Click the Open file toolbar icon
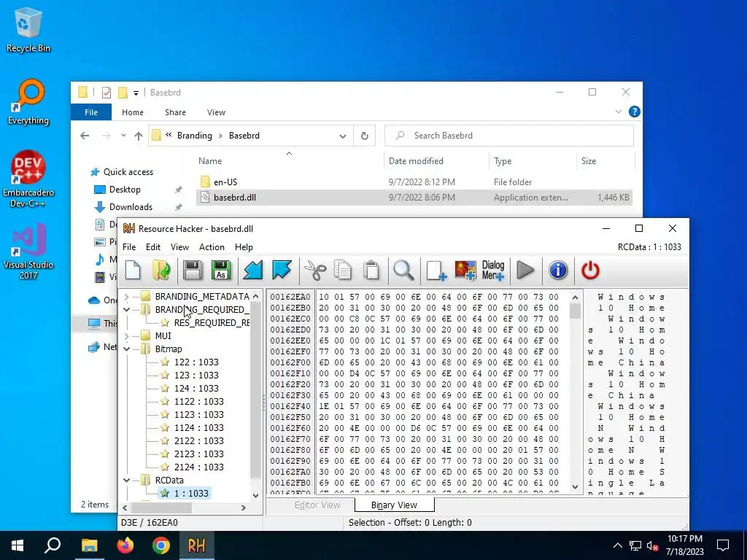747x560 pixels. click(162, 270)
